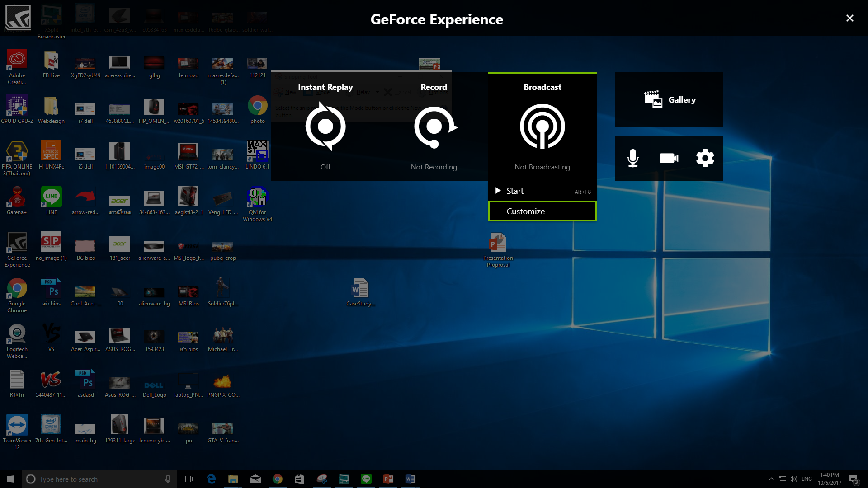Select the FIFA ONLINE 3 desktop icon
This screenshot has height=488, width=868.
coord(17,159)
